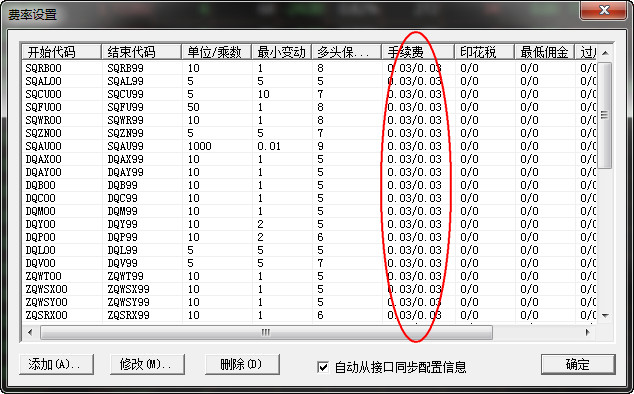Click the vertical scrollbar up arrow

pos(605,53)
